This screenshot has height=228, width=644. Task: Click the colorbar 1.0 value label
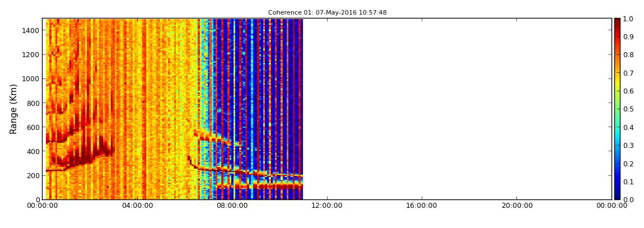(629, 19)
